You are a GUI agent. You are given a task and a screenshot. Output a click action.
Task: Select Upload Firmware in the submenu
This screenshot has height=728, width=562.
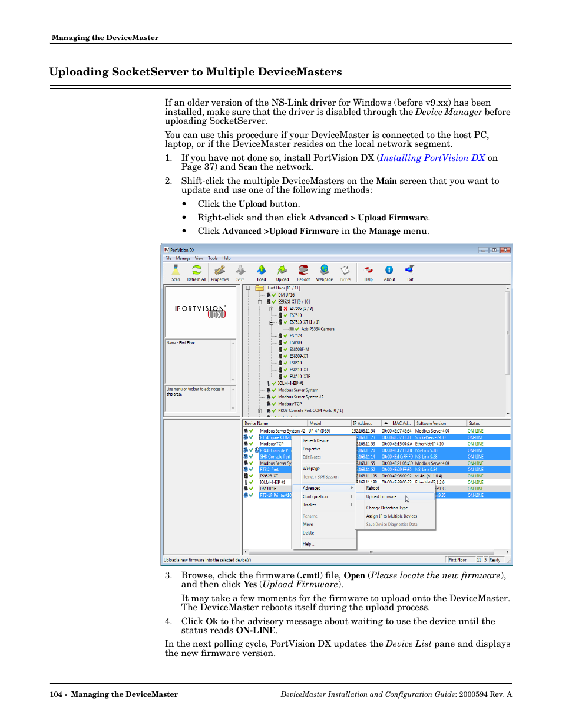(x=396, y=496)
